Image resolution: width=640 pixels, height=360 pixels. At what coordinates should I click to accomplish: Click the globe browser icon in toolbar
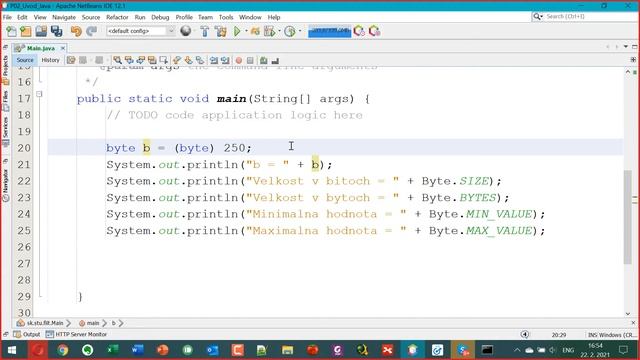(186, 31)
